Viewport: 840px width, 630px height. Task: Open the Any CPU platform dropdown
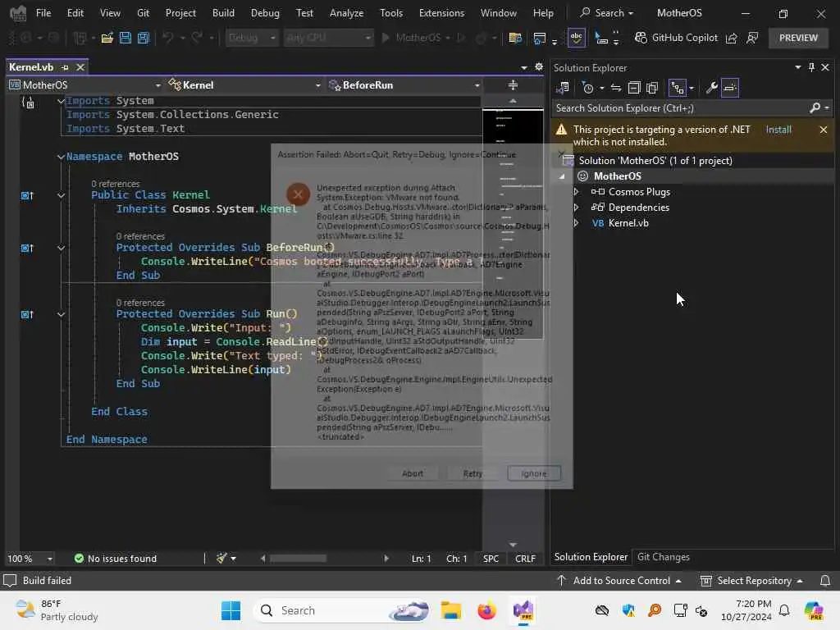(328, 38)
